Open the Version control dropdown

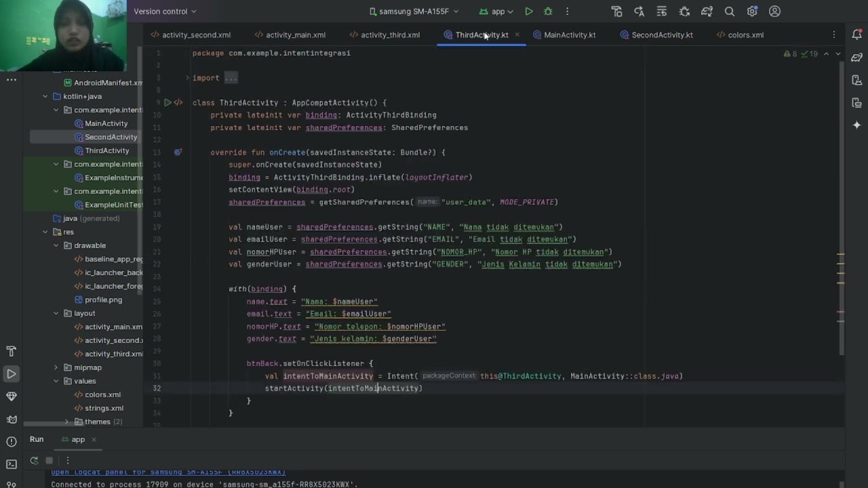pyautogui.click(x=165, y=12)
